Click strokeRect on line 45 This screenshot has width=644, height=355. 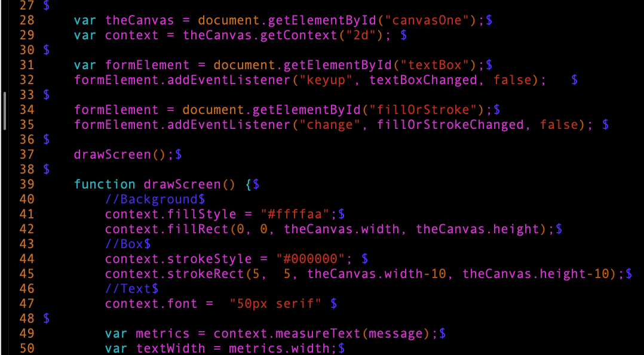(206, 274)
